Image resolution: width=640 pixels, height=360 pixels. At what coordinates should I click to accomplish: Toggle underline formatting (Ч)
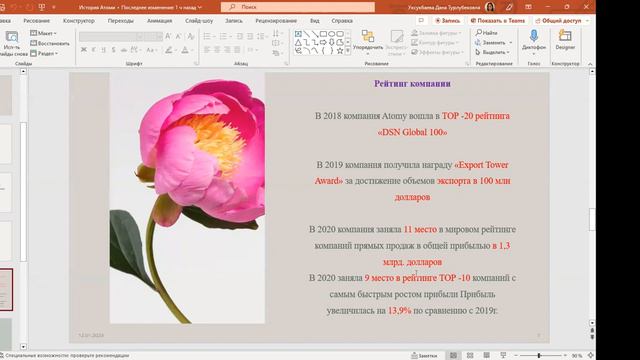103,50
